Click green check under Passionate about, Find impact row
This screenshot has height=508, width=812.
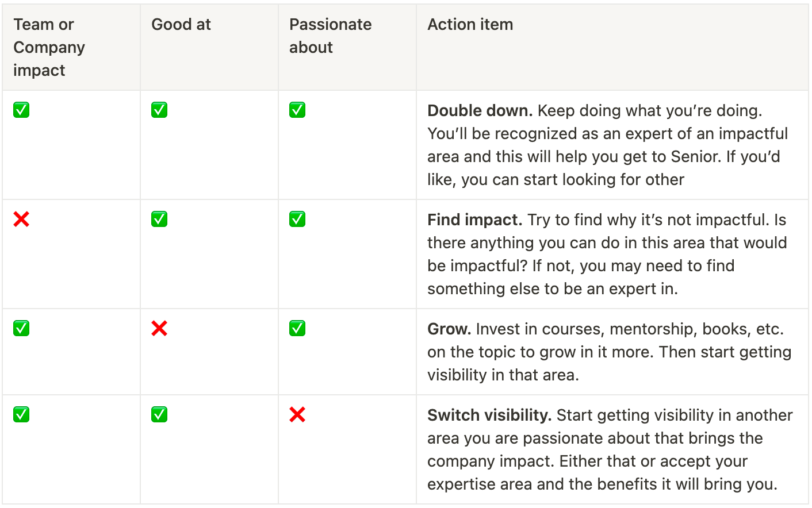(297, 219)
